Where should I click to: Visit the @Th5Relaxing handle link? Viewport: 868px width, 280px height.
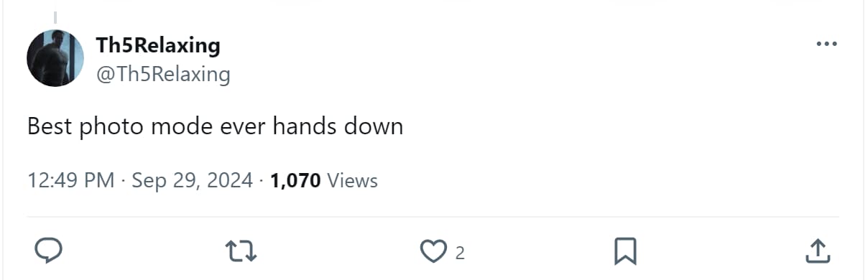pos(163,74)
